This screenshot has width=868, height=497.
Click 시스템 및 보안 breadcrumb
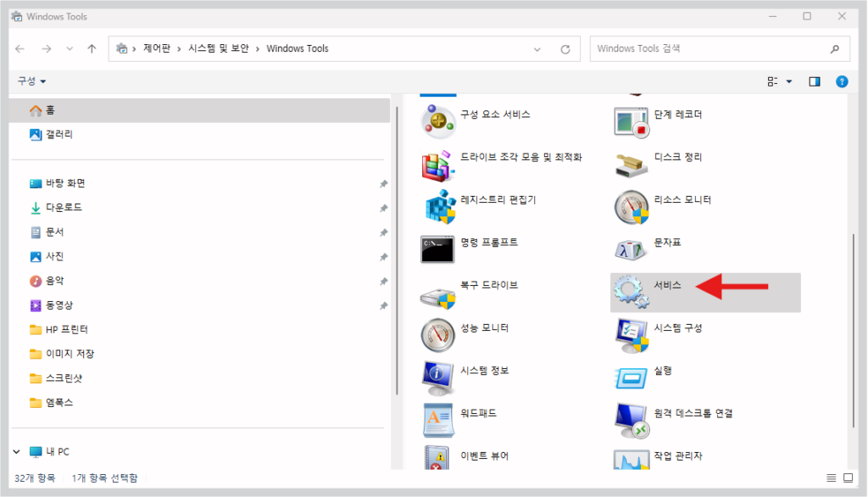pos(218,48)
